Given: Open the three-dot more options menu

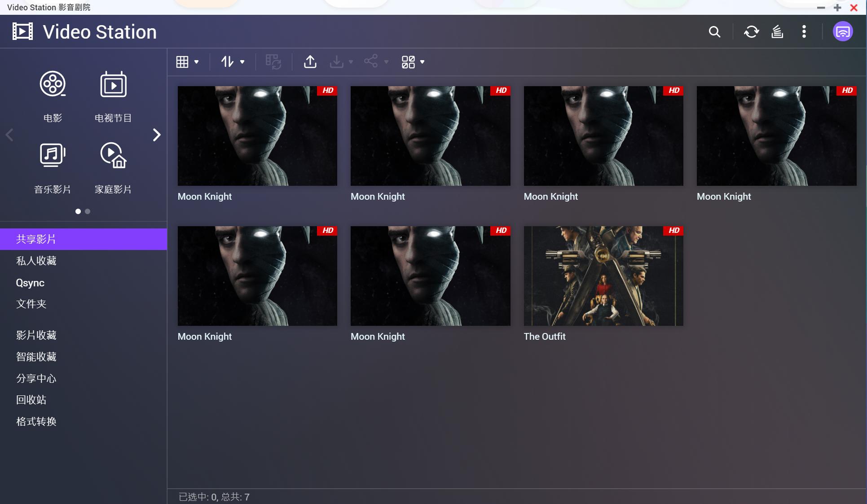Looking at the screenshot, I should pos(804,32).
